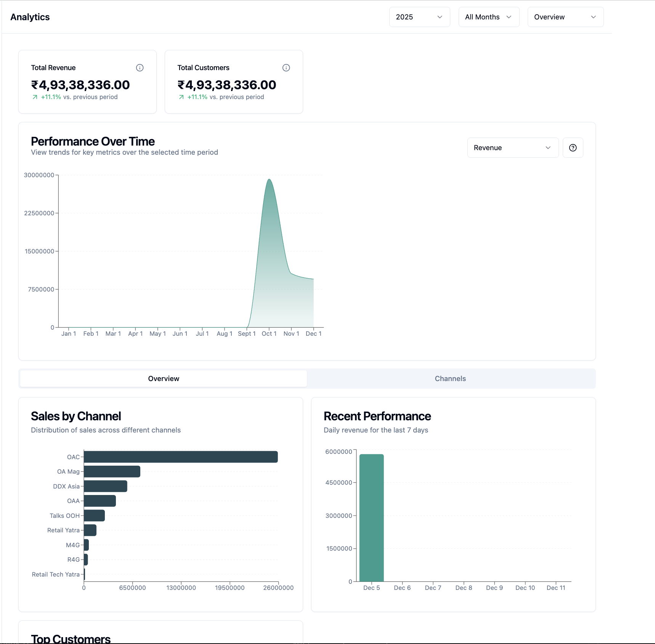Open the Overview view dropdown at top right
The width and height of the screenshot is (655, 644).
pyautogui.click(x=565, y=17)
